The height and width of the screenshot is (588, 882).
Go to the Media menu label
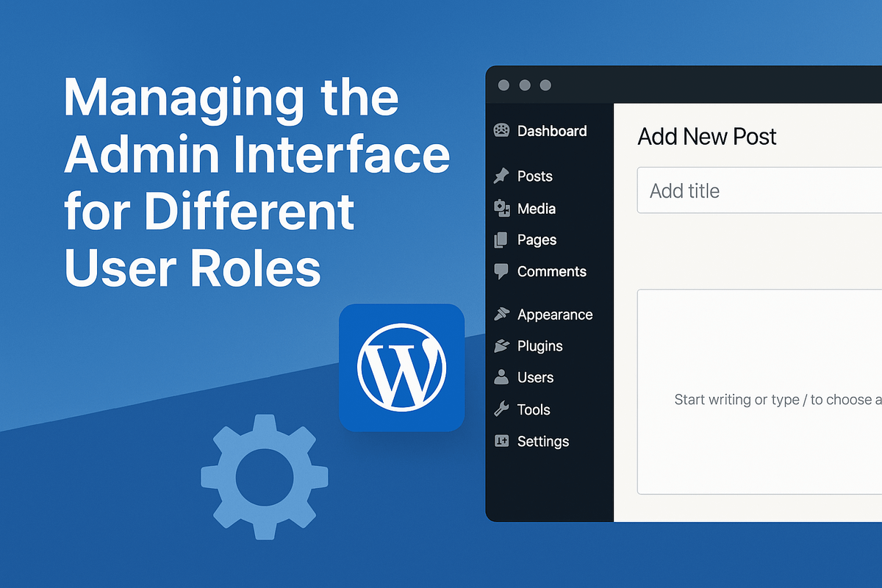pos(537,209)
